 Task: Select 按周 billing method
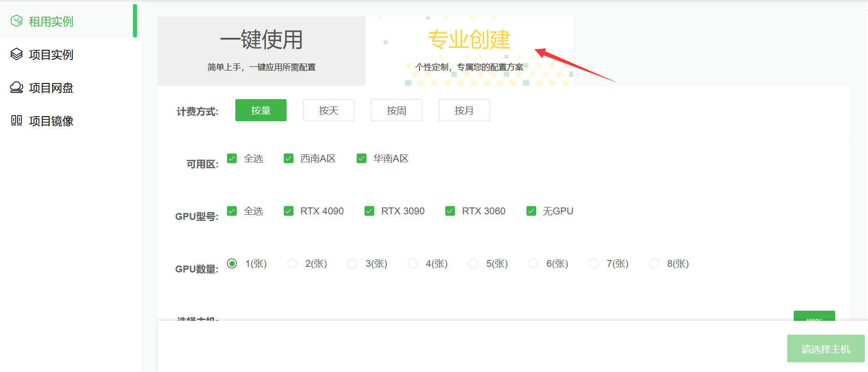(396, 110)
